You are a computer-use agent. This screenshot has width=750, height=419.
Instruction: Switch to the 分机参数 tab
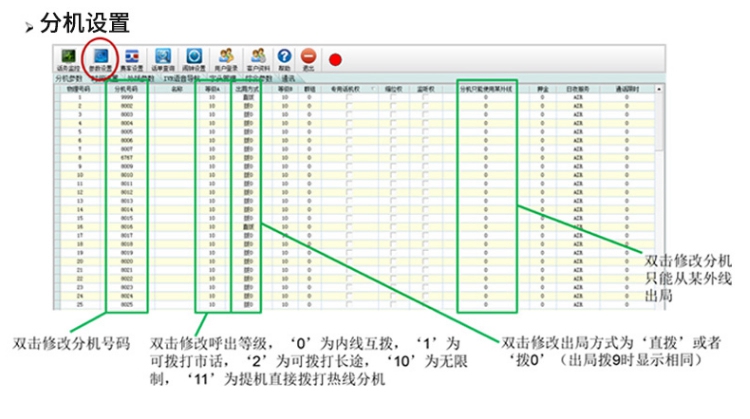point(67,77)
